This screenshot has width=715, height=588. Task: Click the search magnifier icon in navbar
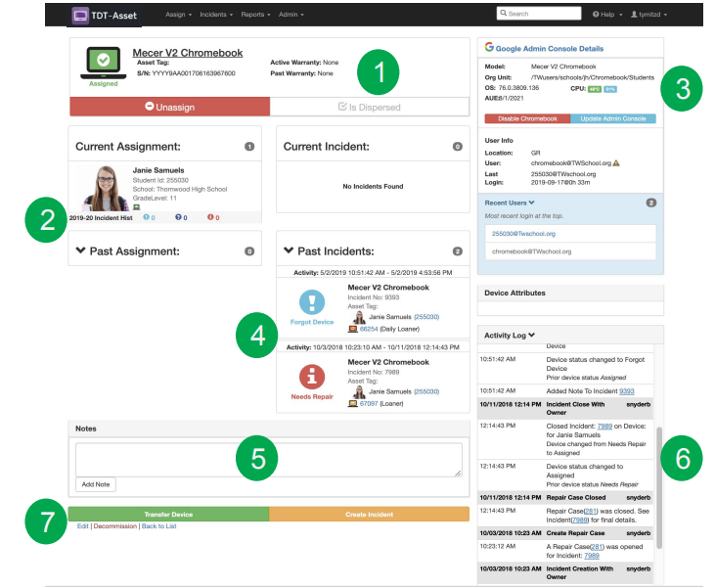pyautogui.click(x=504, y=14)
